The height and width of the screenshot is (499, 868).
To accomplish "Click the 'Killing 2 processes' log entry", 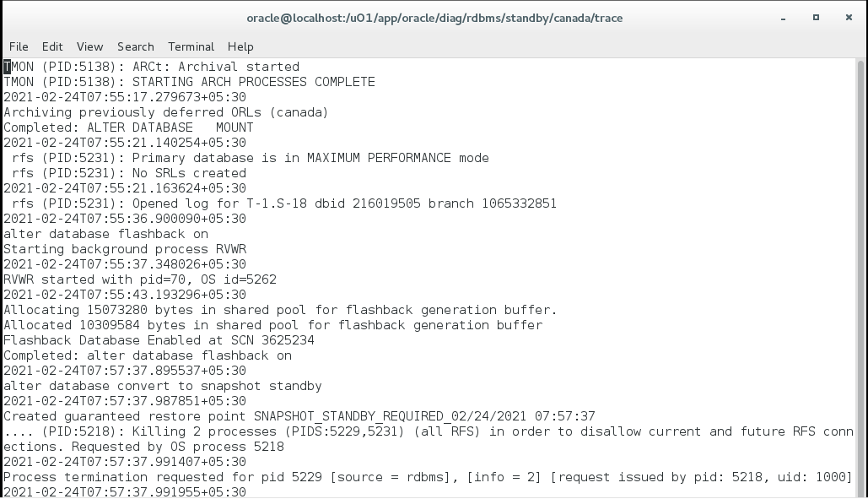I will click(337, 431).
